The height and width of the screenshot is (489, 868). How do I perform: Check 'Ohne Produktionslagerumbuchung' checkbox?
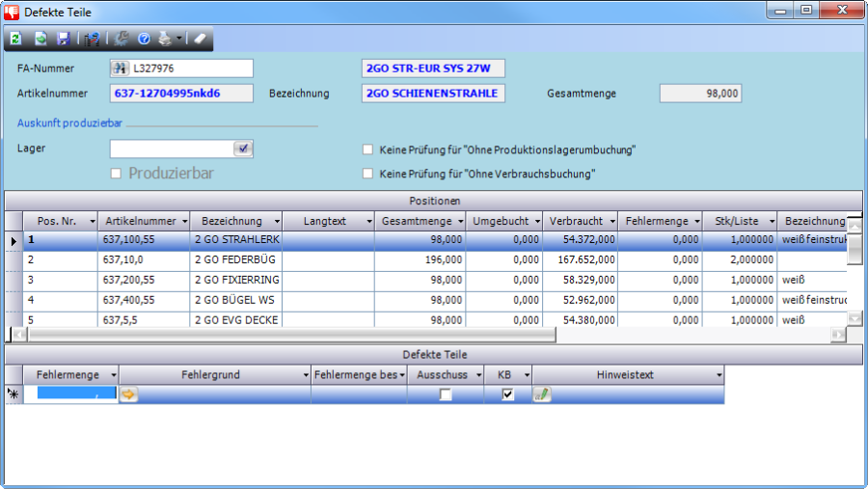[367, 149]
